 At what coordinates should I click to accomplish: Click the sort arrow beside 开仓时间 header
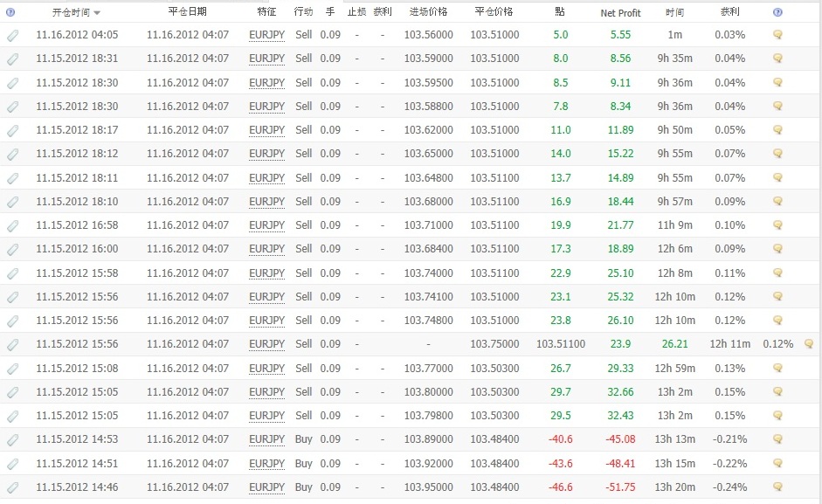coord(97,12)
